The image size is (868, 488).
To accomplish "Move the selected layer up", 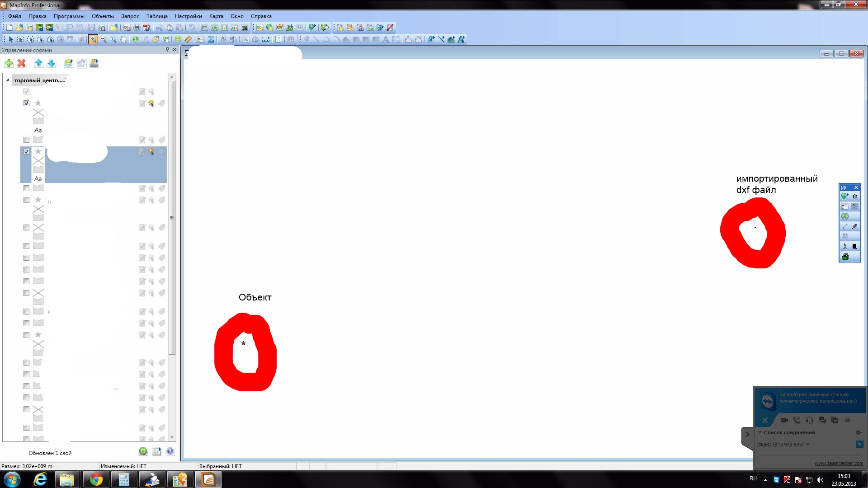I will coord(38,63).
